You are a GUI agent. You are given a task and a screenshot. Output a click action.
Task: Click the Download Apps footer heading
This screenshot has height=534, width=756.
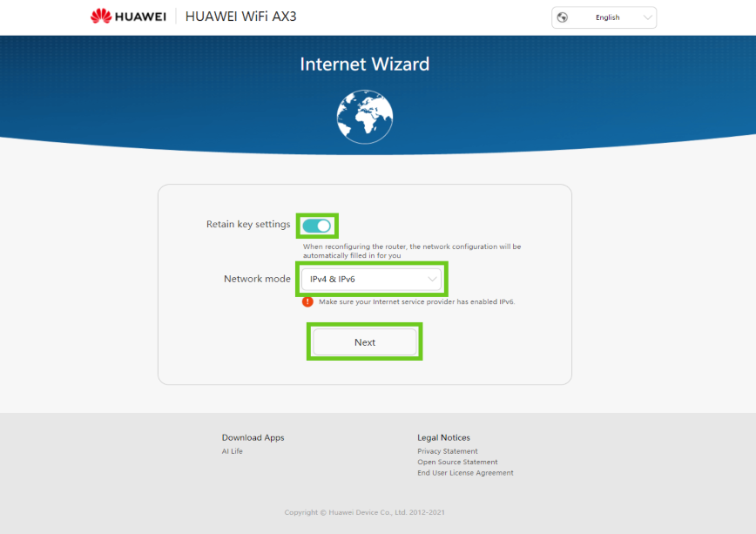253,437
